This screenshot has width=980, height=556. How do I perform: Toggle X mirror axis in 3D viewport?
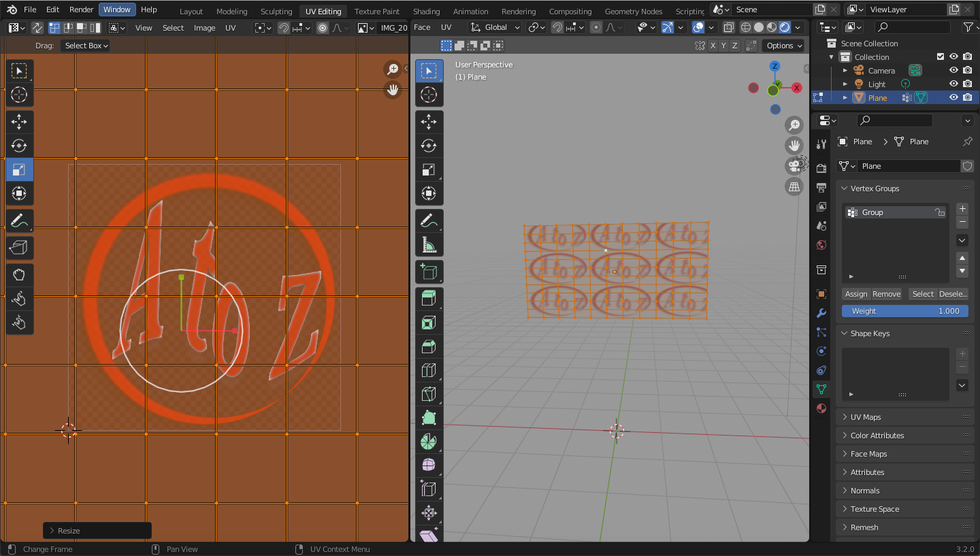(x=713, y=46)
